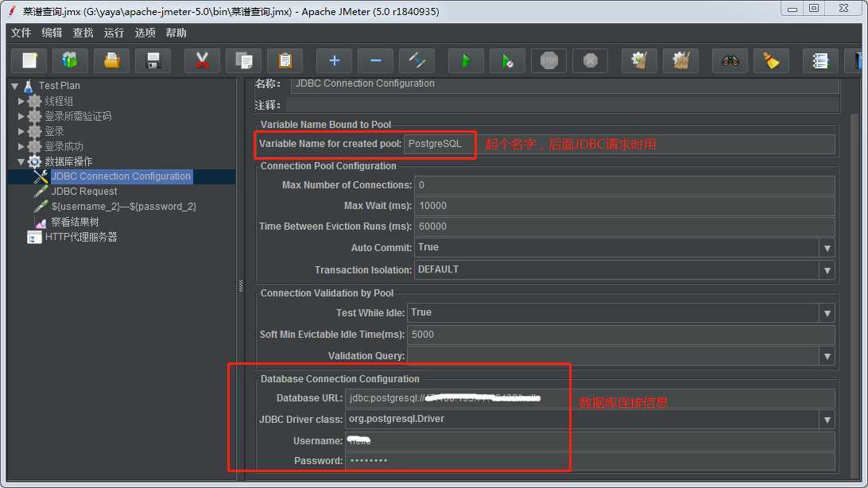Select the 登录所需验证码 tree item
Viewport: 868px width, 488px height.
point(78,116)
